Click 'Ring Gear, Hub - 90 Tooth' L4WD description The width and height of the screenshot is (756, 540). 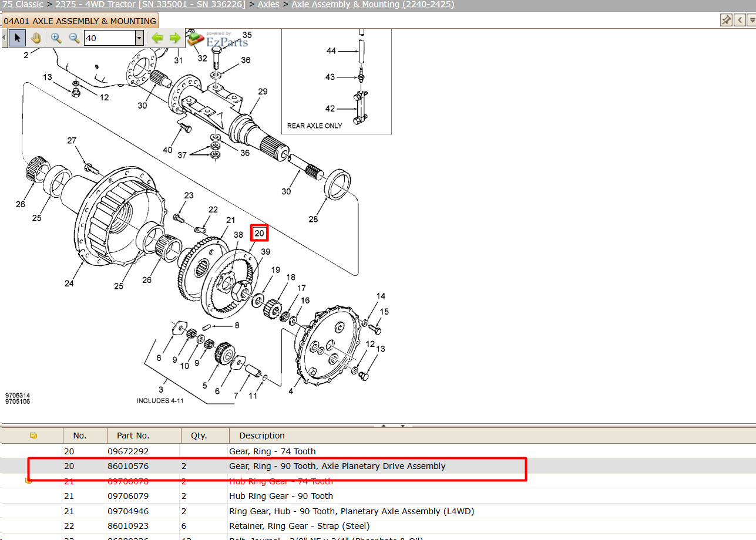352,511
